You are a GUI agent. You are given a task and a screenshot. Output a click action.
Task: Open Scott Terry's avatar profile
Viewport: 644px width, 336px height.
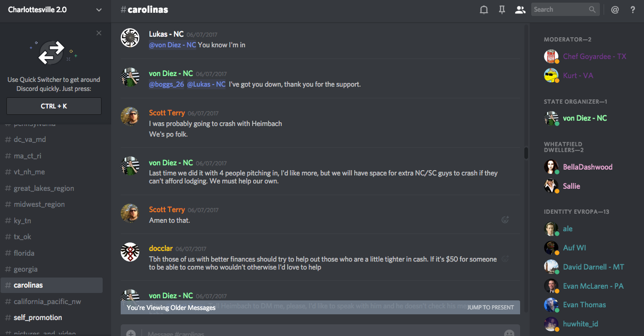[130, 116]
